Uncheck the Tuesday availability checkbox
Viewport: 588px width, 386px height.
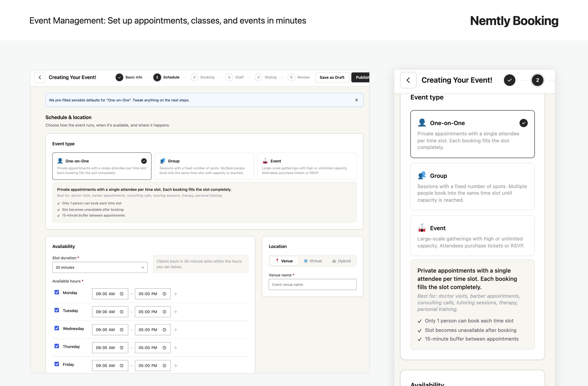[57, 310]
